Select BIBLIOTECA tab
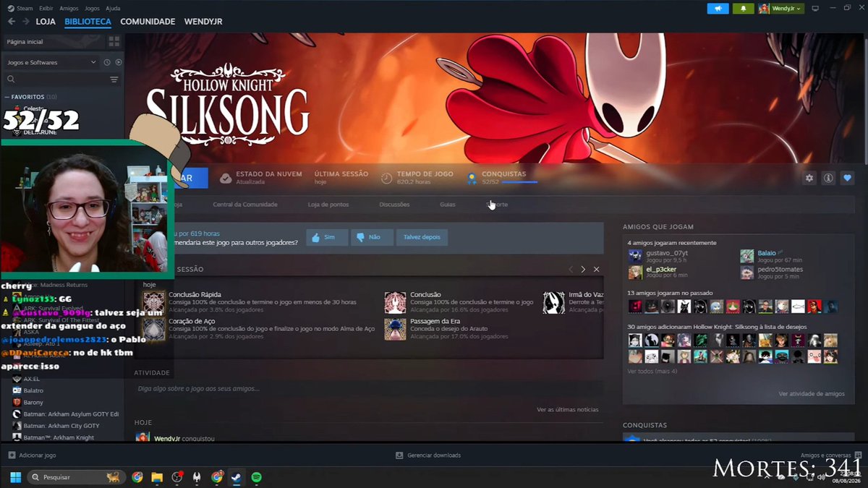Screen dimensions: 868x488 pyautogui.click(x=88, y=22)
